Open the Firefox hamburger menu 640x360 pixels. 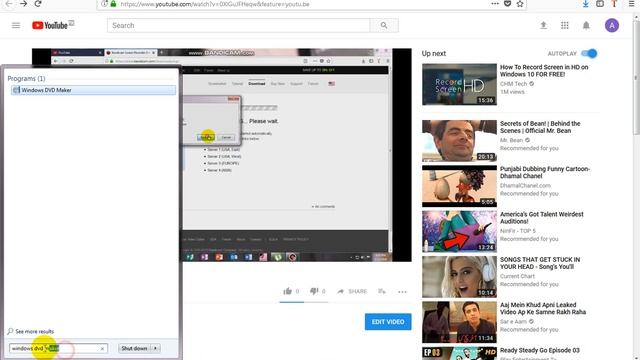[631, 4]
